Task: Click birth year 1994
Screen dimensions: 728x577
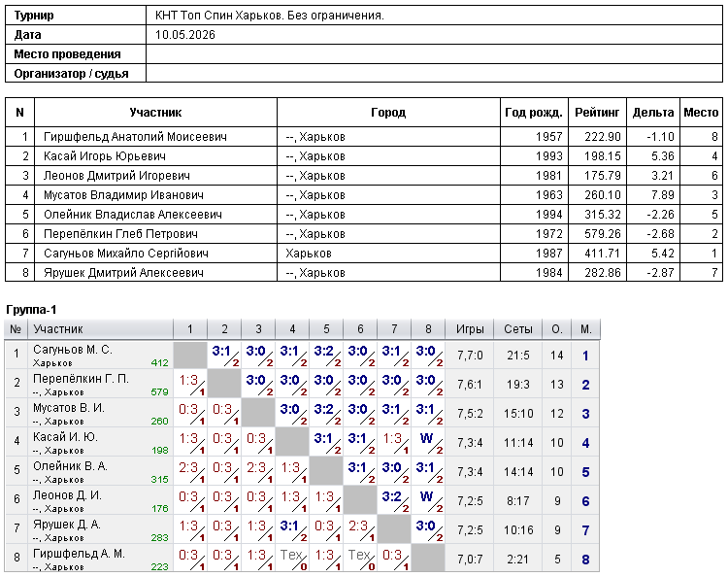Action: click(548, 215)
